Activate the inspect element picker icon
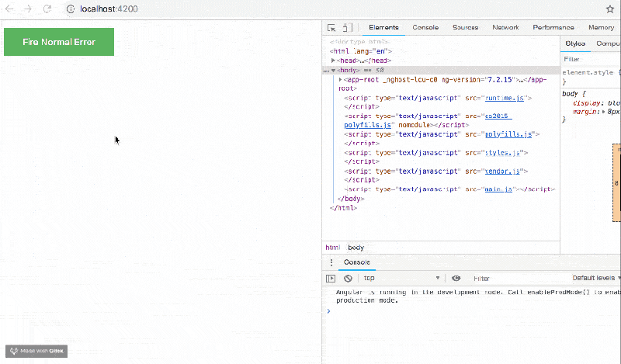This screenshot has height=364, width=621. [331, 28]
